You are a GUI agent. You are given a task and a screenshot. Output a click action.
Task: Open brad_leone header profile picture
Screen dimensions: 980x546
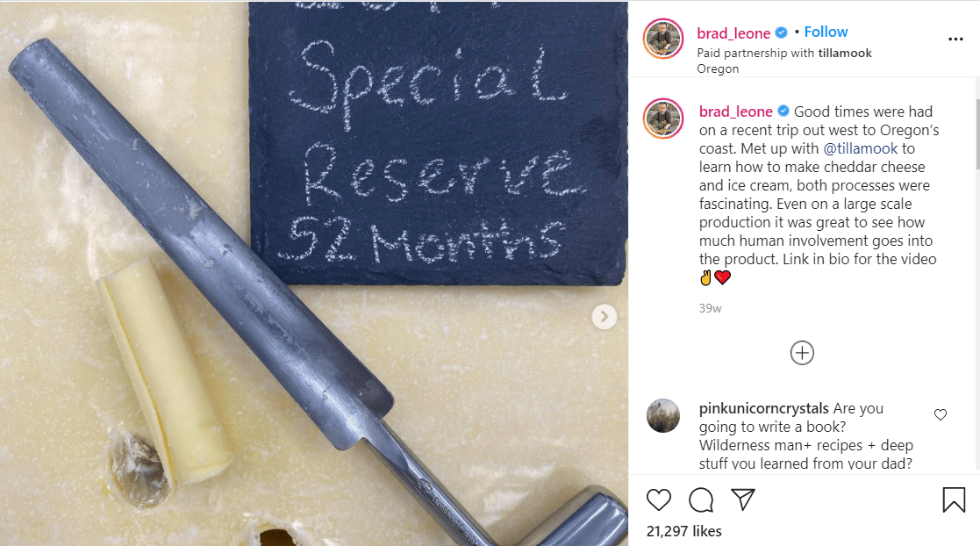663,39
